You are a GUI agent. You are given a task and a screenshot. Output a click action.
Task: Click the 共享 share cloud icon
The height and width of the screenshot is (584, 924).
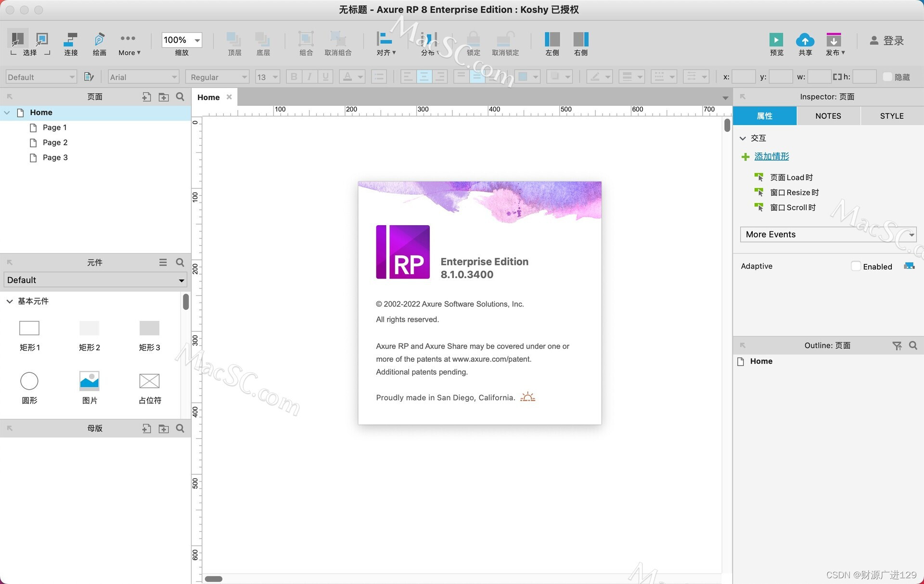point(805,39)
